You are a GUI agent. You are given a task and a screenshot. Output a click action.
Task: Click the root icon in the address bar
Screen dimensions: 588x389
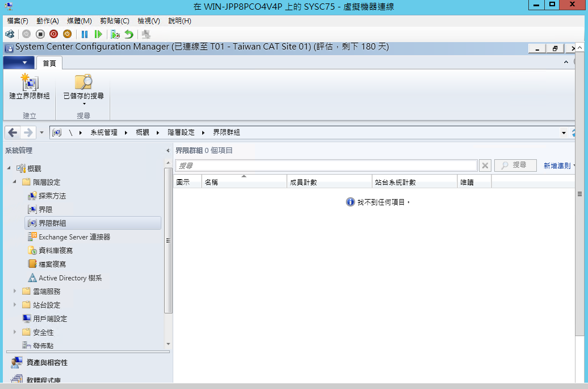[57, 133]
